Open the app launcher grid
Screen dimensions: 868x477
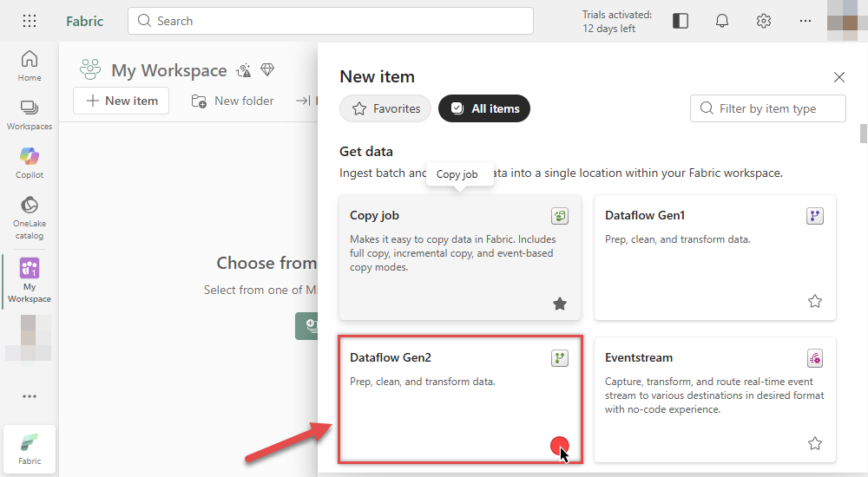point(30,21)
